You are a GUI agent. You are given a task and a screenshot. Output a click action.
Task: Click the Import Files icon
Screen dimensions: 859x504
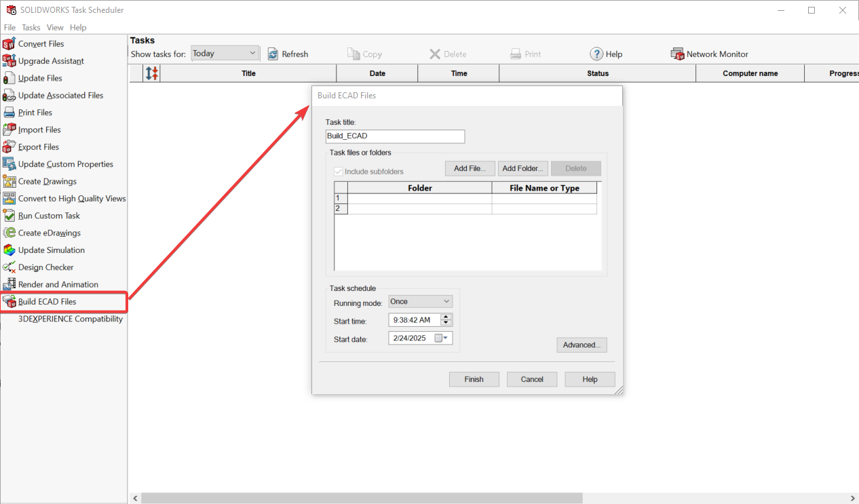(x=9, y=130)
